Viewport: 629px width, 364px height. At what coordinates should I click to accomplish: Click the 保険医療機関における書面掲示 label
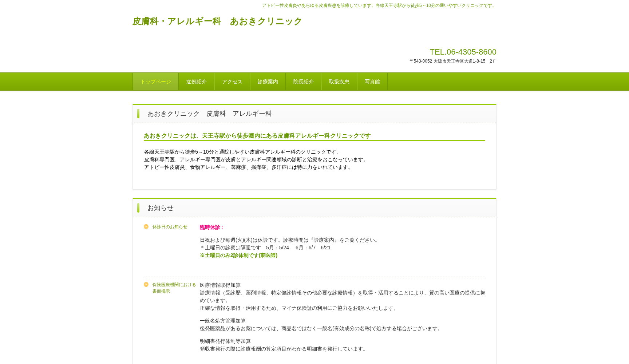coord(174,288)
